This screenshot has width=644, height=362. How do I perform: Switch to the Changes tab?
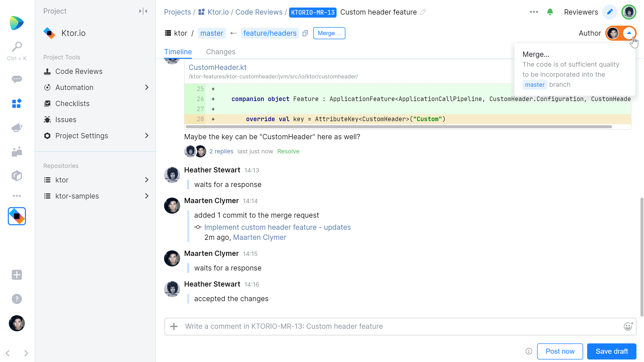[x=221, y=52]
